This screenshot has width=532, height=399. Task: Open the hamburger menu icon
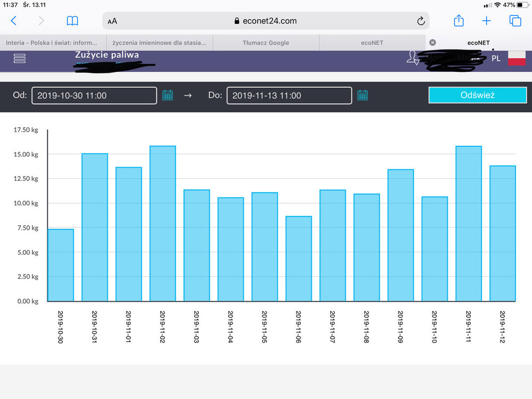20,59
